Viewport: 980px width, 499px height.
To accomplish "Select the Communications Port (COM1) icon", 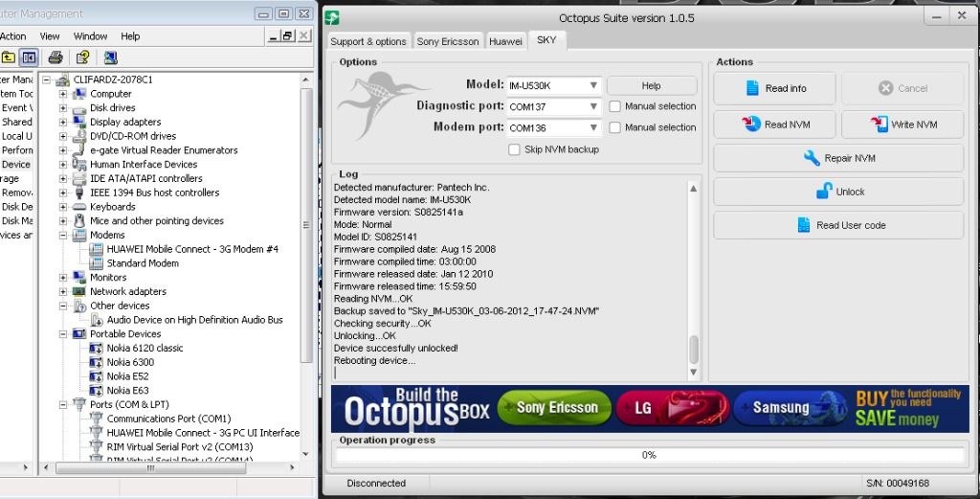I will click(97, 419).
